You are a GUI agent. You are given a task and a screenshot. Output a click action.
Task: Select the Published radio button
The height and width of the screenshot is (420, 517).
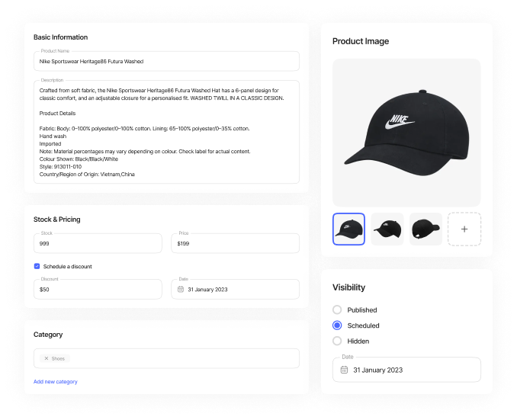tap(337, 309)
